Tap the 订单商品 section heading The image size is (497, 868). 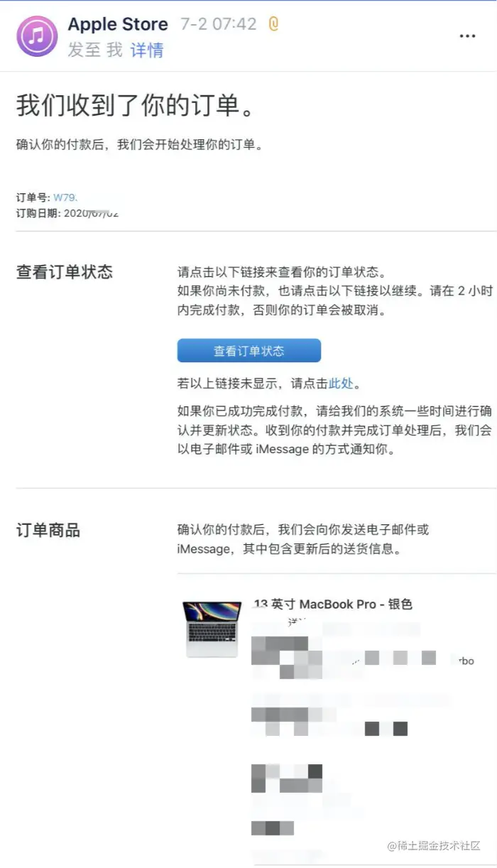coord(48,530)
